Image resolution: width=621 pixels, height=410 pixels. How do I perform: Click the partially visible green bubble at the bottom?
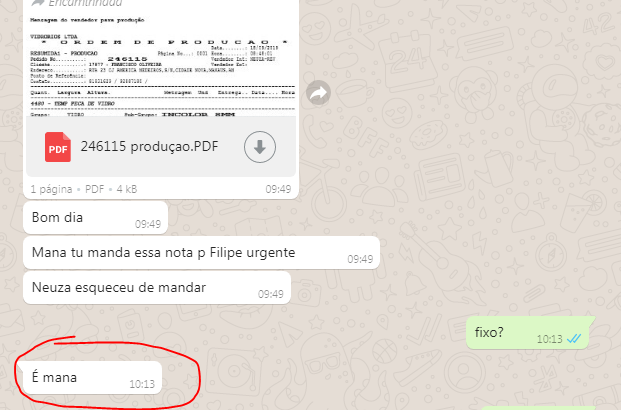(538, 408)
